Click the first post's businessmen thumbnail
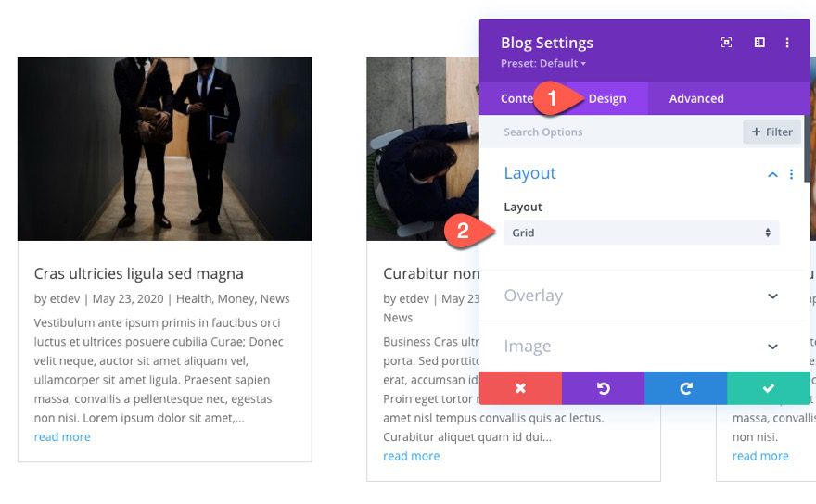816x504 pixels. pyautogui.click(x=164, y=148)
